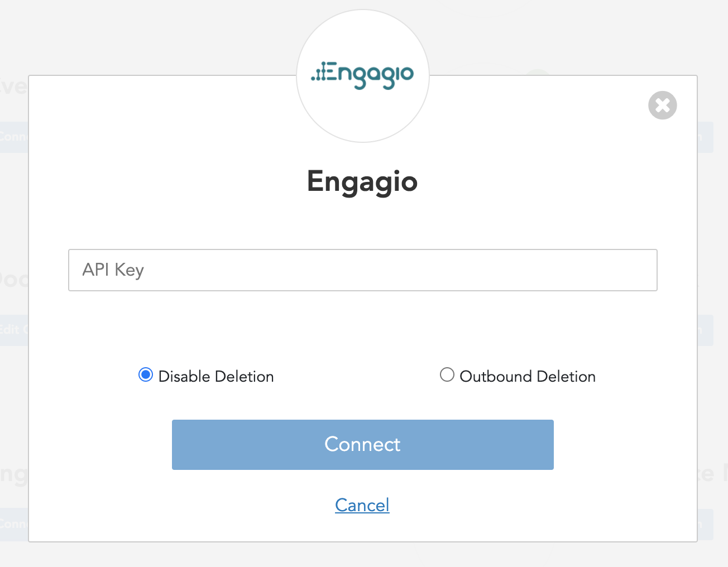Choose the Outbound Deletion radio button
The height and width of the screenshot is (567, 728).
tap(447, 375)
